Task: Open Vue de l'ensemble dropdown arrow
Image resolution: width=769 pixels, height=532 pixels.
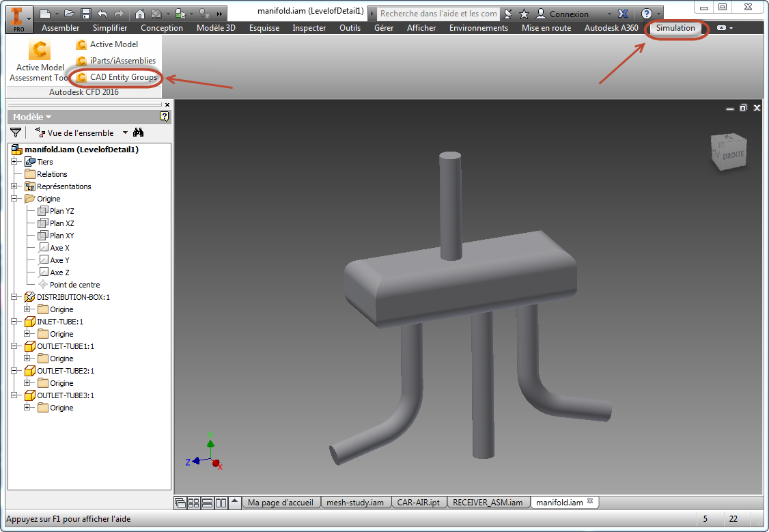Action: click(125, 132)
